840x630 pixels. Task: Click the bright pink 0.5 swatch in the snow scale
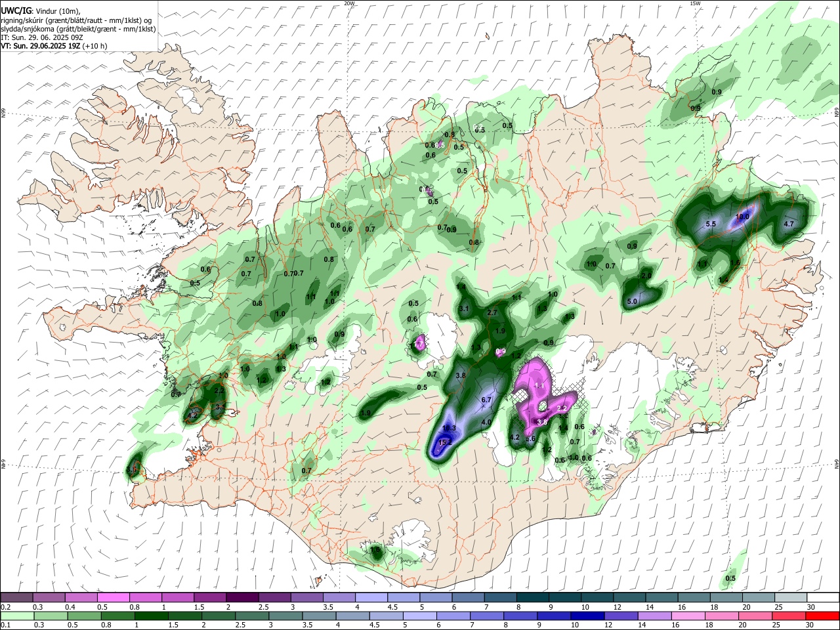113,598
